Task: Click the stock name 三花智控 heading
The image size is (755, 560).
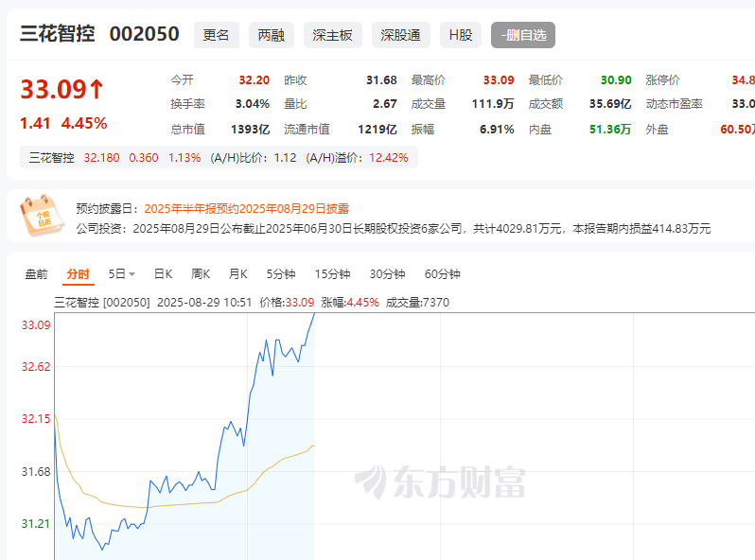Action: (58, 34)
